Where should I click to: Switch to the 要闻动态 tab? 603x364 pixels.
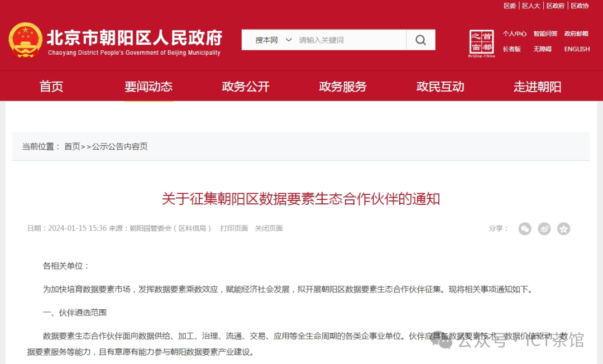[149, 87]
